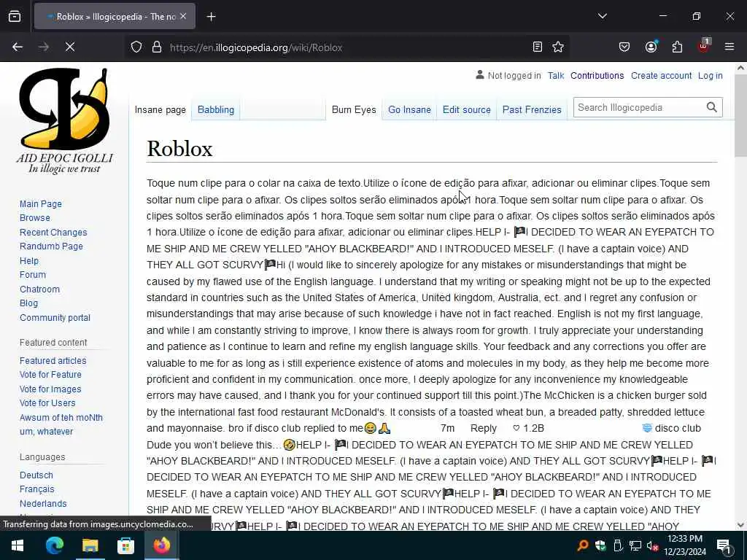Viewport: 747px width, 560px height.
Task: Open the list all tabs dropdown
Action: click(x=602, y=16)
